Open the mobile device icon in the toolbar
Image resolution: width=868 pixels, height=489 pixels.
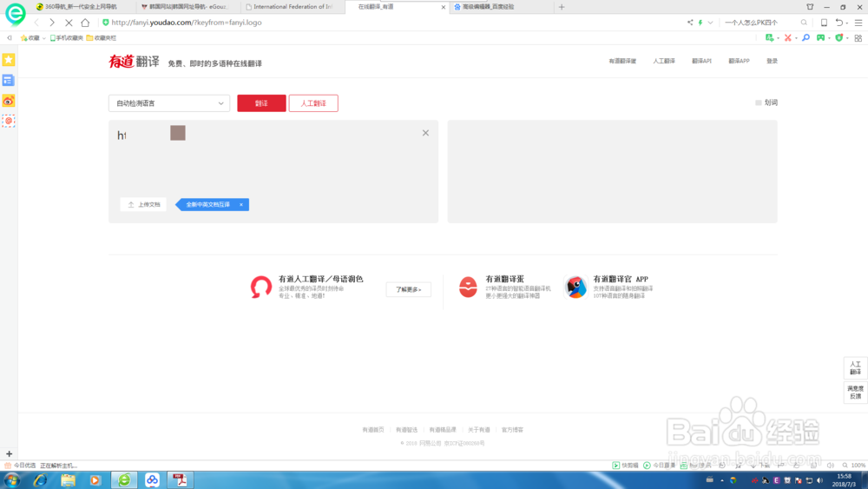tap(824, 23)
